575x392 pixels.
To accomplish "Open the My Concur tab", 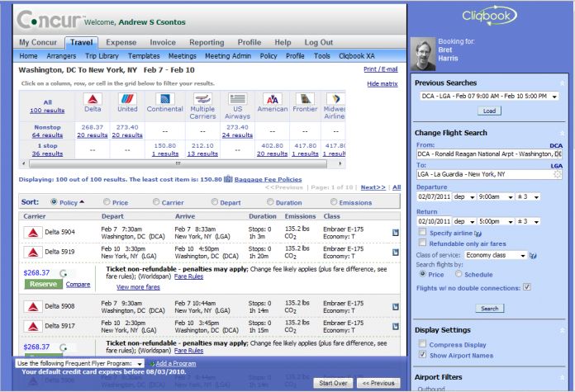I will (x=38, y=42).
